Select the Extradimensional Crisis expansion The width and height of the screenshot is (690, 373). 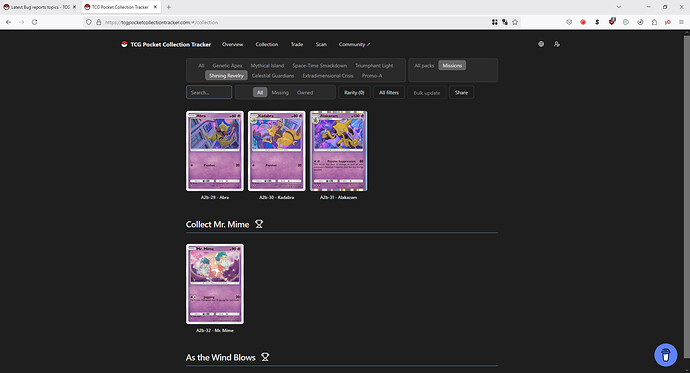tap(328, 76)
